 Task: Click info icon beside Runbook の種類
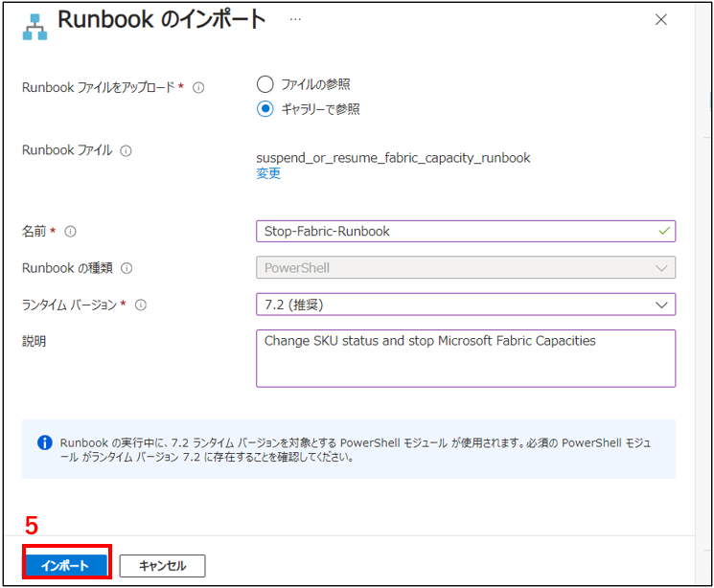pyautogui.click(x=127, y=268)
